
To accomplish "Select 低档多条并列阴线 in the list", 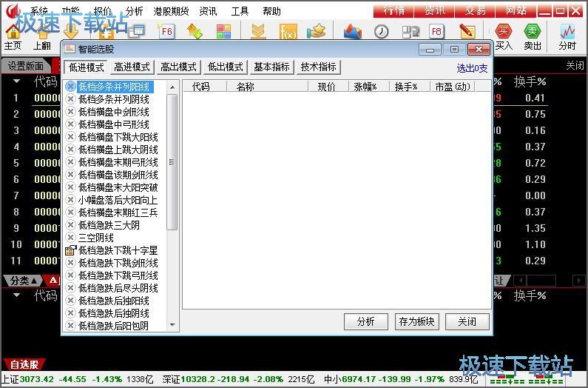I will pyautogui.click(x=114, y=99).
